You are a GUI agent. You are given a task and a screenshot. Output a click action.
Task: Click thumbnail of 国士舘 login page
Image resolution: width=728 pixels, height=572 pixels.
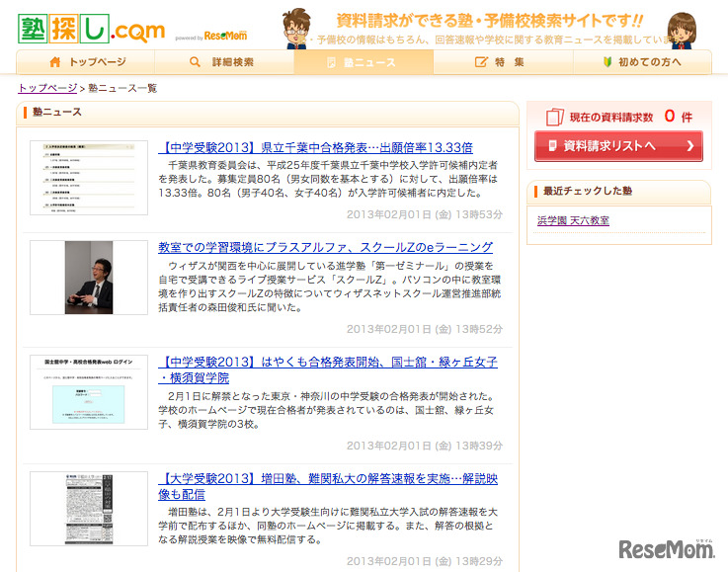point(89,392)
